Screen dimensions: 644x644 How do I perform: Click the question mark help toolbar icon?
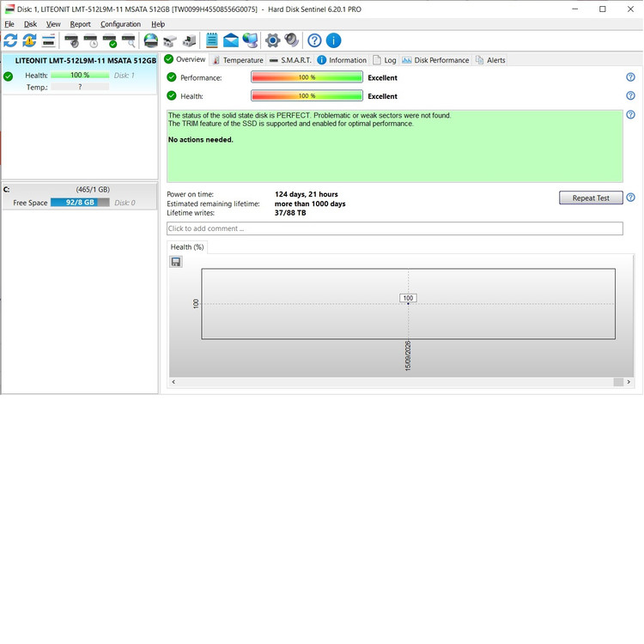click(x=314, y=40)
